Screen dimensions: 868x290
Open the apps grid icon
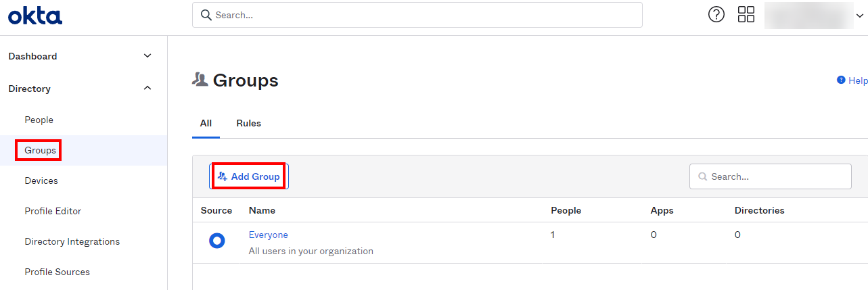(746, 14)
